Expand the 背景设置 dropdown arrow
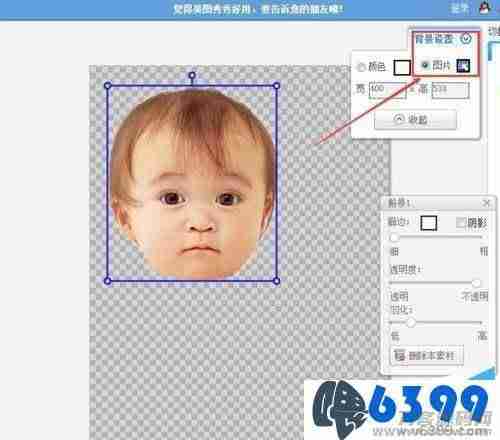 tap(466, 39)
